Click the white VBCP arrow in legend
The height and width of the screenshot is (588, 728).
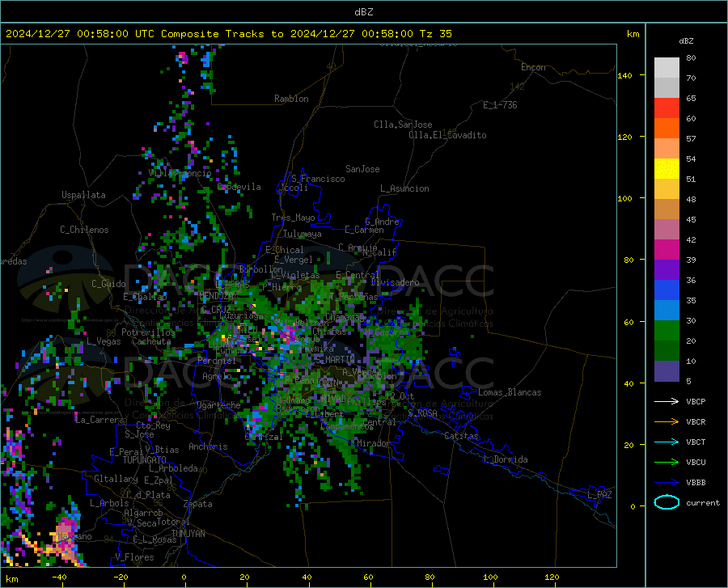pyautogui.click(x=667, y=401)
